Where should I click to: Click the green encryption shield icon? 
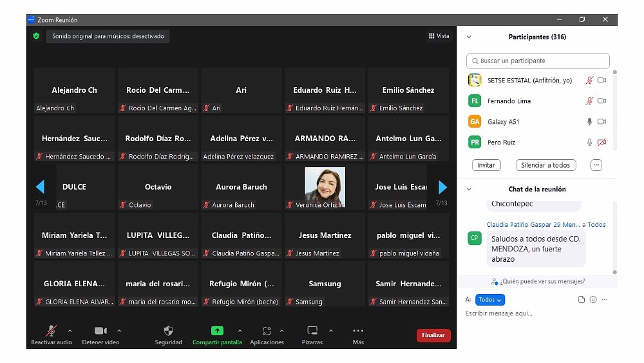37,36
